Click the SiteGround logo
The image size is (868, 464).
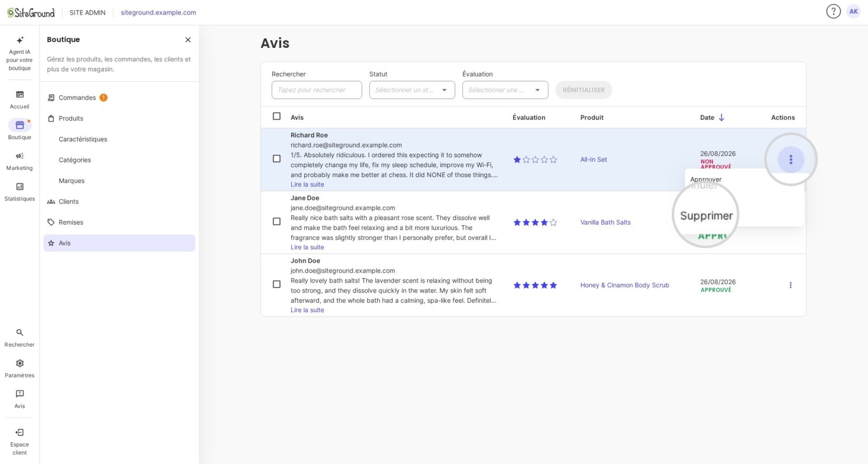pyautogui.click(x=31, y=13)
